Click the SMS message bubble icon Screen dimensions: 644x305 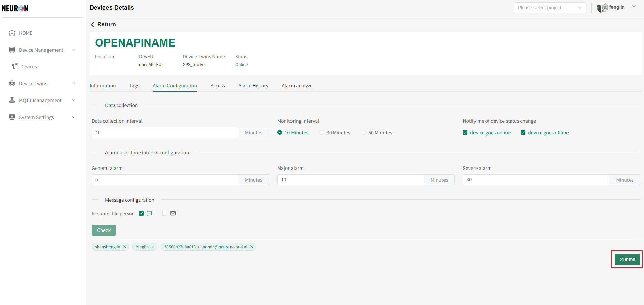coord(149,213)
